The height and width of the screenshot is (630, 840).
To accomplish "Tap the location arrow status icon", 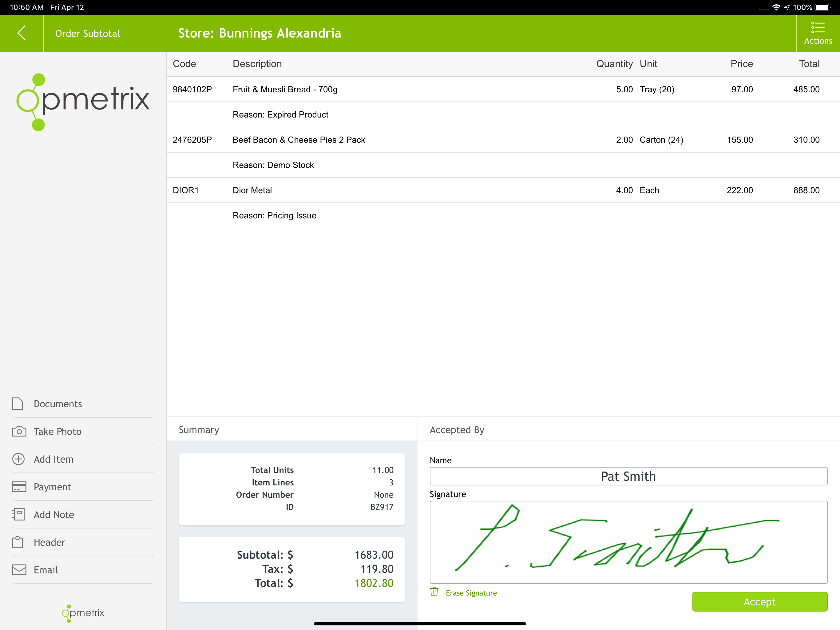I will pyautogui.click(x=787, y=7).
